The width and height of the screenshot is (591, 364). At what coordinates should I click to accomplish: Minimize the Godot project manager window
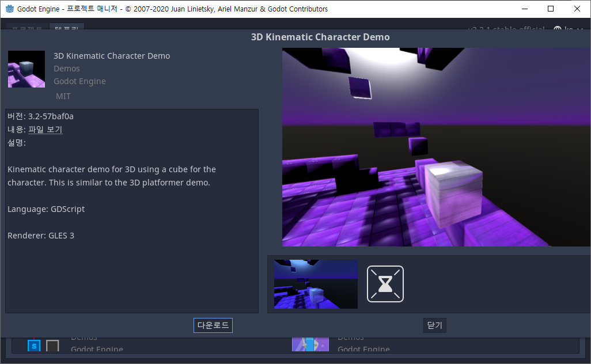click(524, 9)
